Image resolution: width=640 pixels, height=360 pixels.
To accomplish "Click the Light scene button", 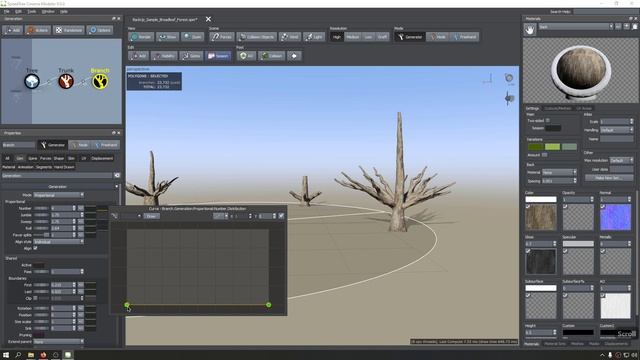I will coord(314,37).
